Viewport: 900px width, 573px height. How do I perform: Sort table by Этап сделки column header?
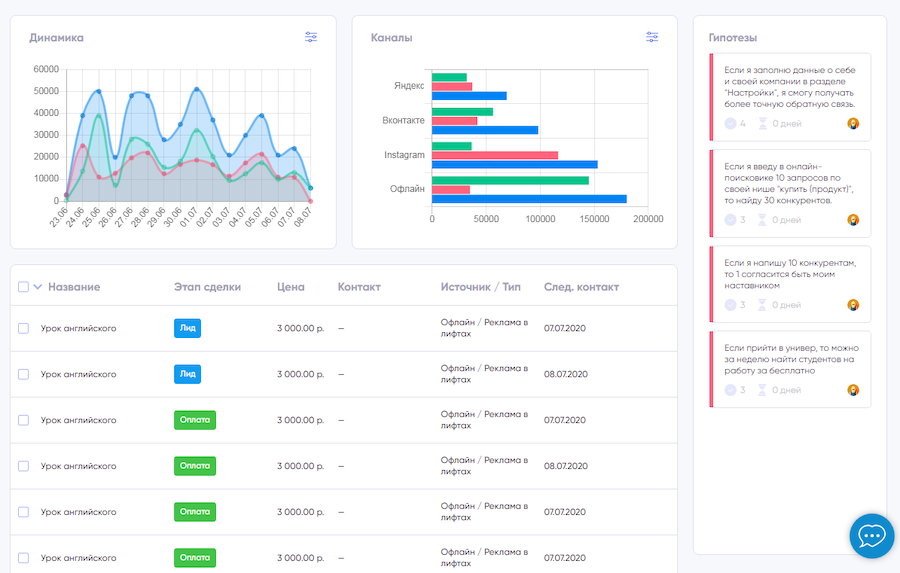tap(207, 287)
